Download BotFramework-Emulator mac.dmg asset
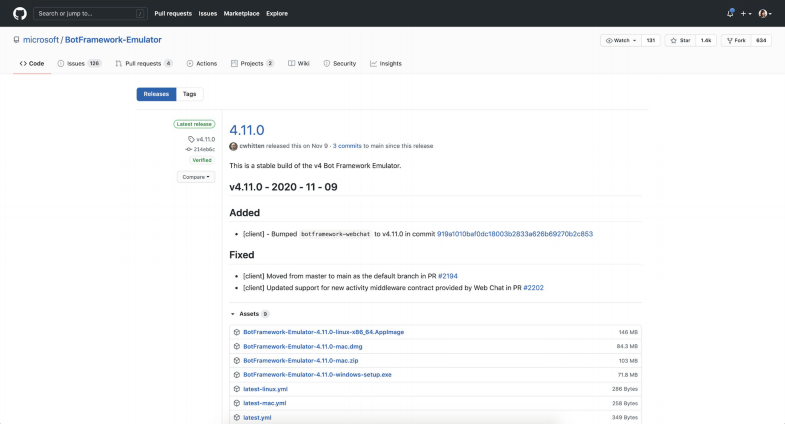 coord(303,346)
